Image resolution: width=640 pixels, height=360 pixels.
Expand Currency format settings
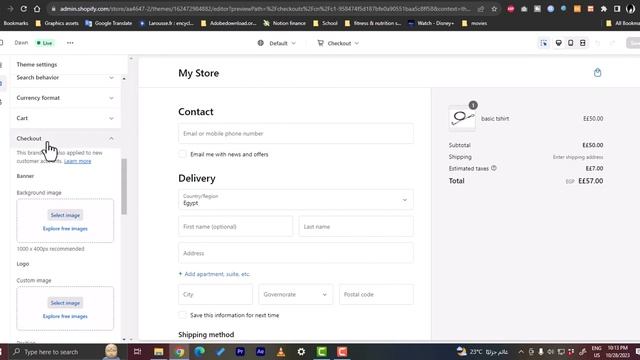click(x=65, y=98)
